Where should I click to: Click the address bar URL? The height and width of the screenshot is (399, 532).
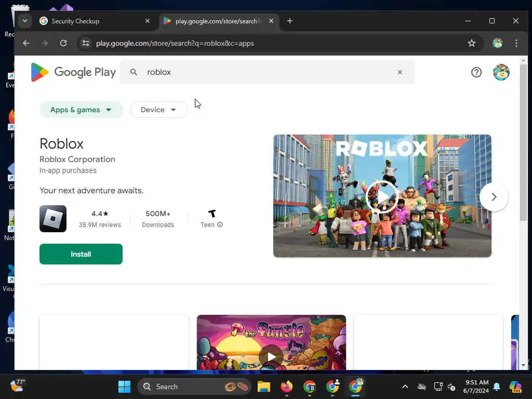coord(175,44)
